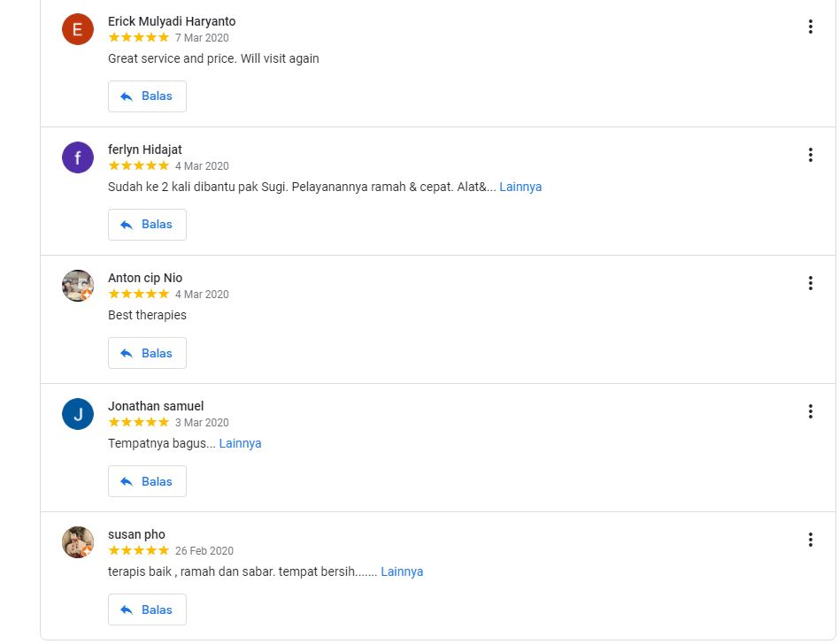Open three-dot menu on Anton cip Nio's review
The image size is (839, 644).
point(810,283)
